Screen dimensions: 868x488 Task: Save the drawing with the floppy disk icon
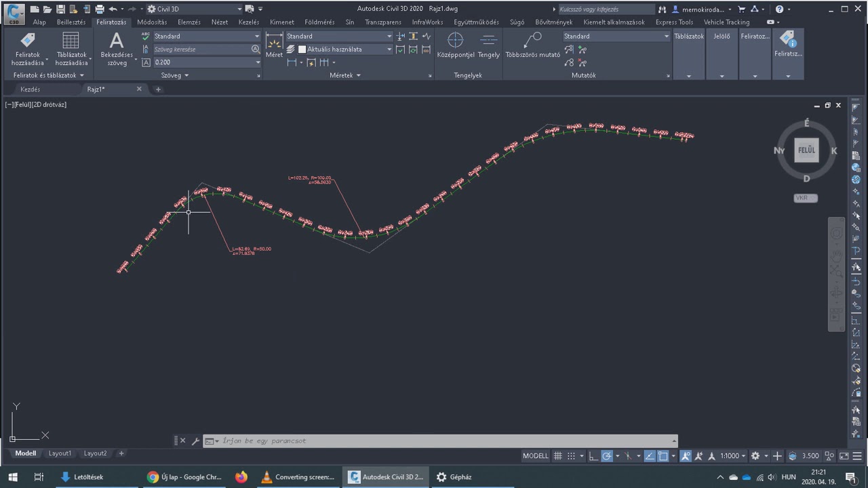(60, 9)
